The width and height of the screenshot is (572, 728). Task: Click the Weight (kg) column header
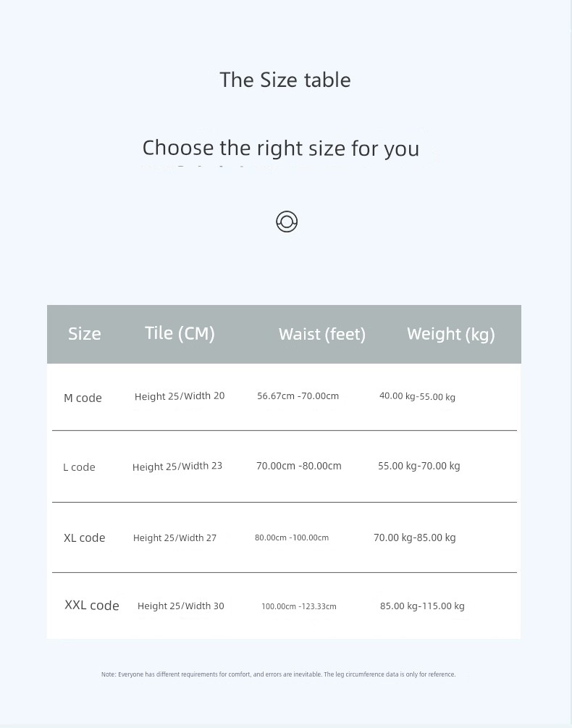point(451,334)
